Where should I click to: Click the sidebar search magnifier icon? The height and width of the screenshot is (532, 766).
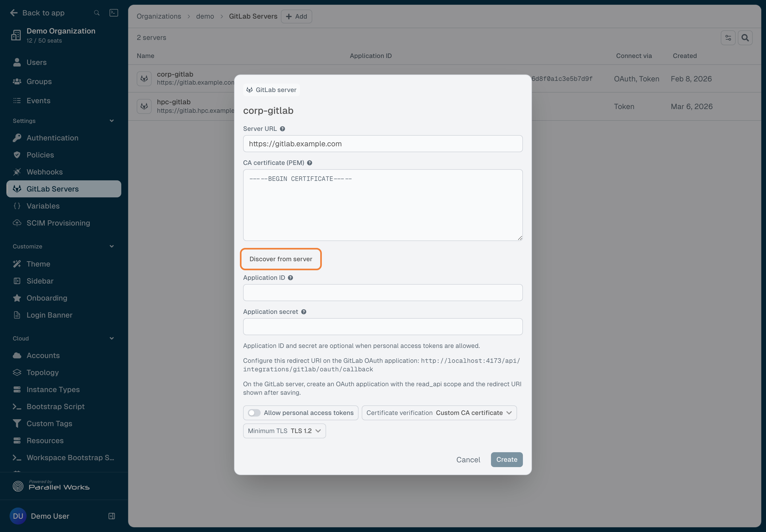(x=97, y=13)
